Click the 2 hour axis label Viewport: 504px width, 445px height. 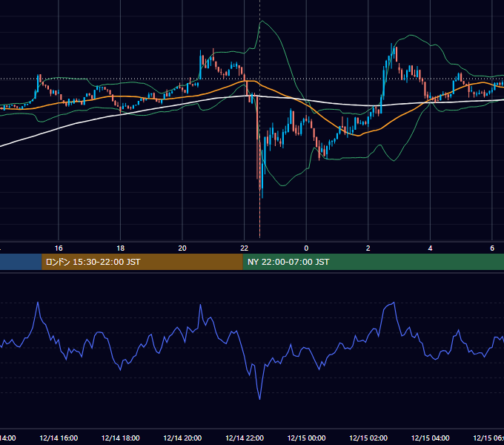point(368,248)
